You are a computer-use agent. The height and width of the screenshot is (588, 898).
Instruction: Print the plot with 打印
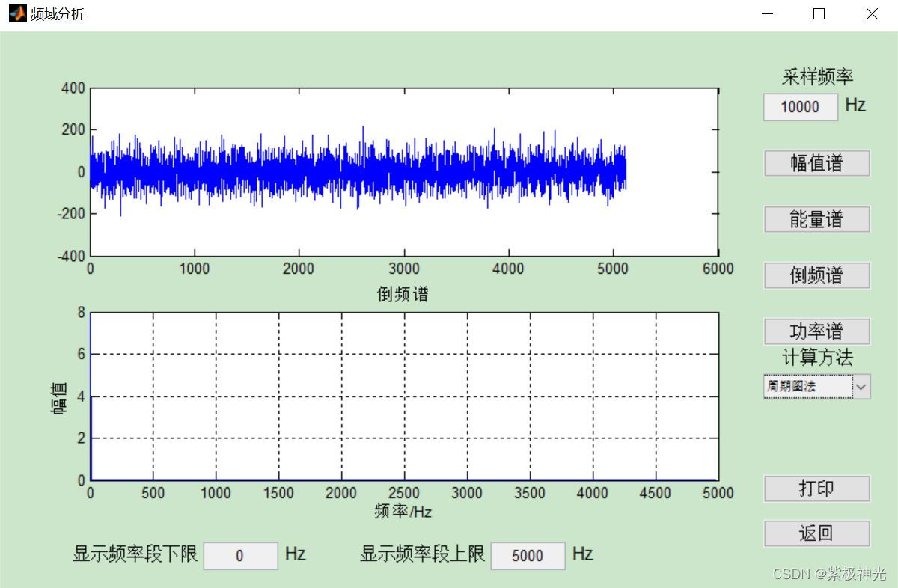click(816, 489)
